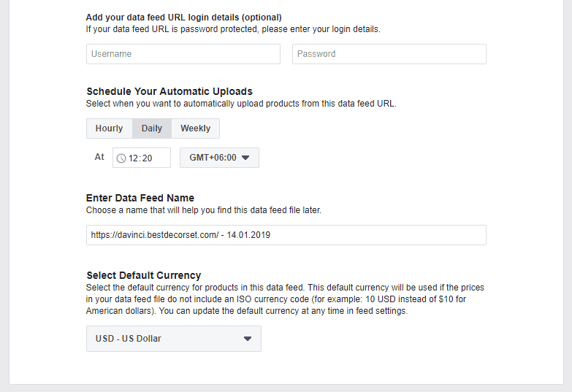Click the 'Select Default Currency' heading

(x=143, y=275)
